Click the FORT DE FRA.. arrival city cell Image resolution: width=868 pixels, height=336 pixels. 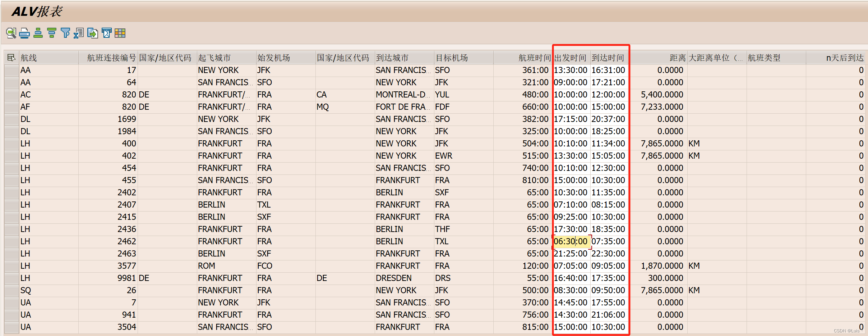coord(404,107)
